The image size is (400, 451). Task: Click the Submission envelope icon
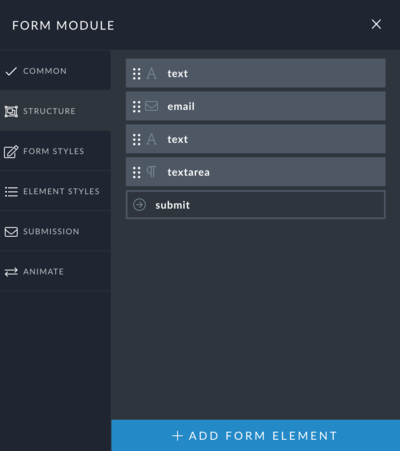[11, 232]
